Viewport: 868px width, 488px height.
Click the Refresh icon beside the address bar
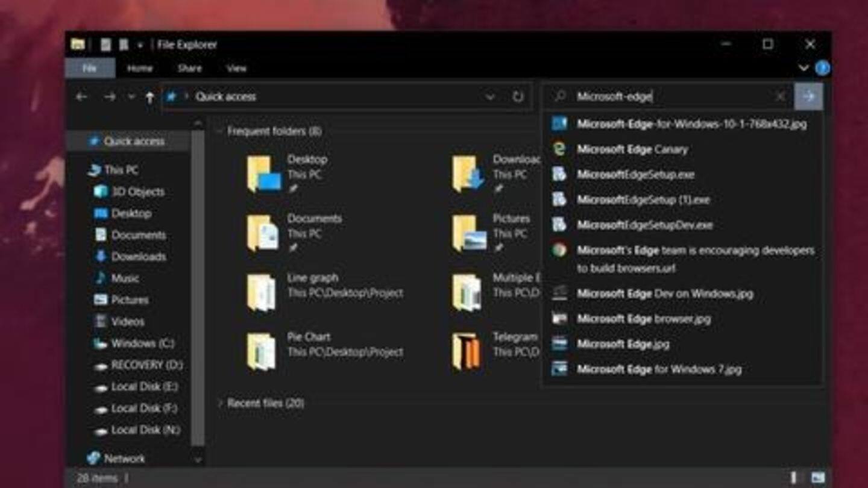[517, 96]
